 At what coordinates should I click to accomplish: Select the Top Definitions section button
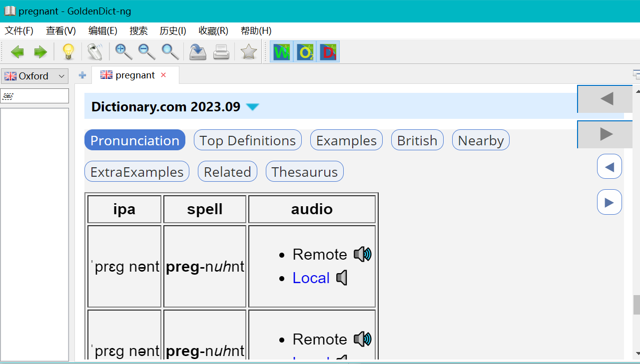point(248,140)
